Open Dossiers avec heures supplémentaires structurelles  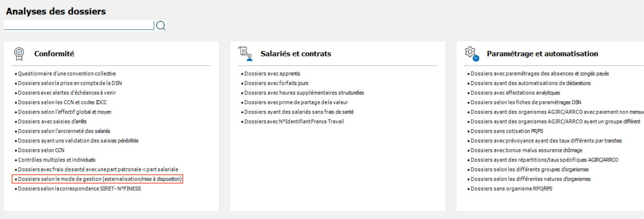pyautogui.click(x=304, y=93)
